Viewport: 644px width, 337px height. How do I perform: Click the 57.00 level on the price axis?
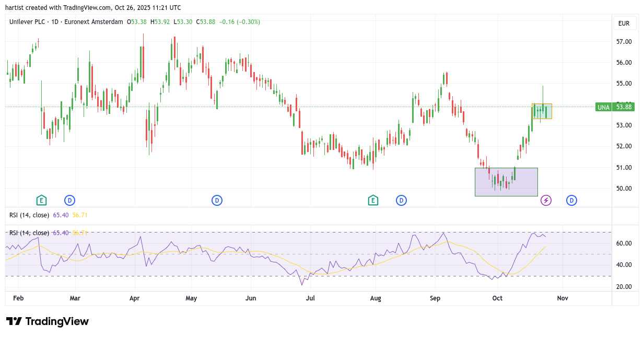tap(624, 42)
